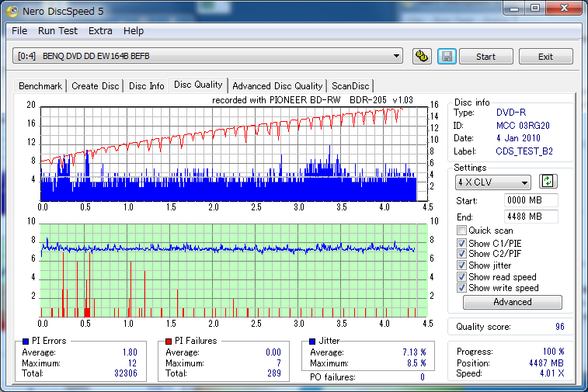Select the Advanced Disc Quality tab

pyautogui.click(x=277, y=86)
